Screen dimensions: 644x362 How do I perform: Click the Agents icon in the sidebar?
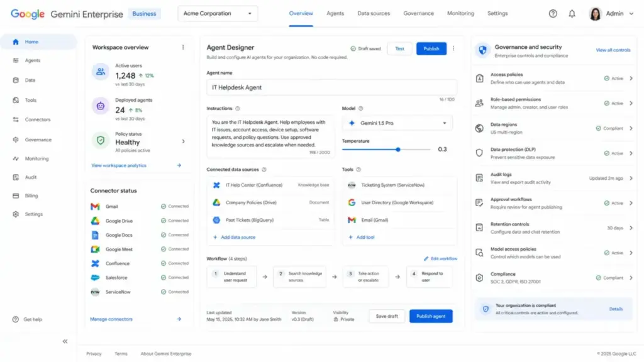pyautogui.click(x=16, y=60)
